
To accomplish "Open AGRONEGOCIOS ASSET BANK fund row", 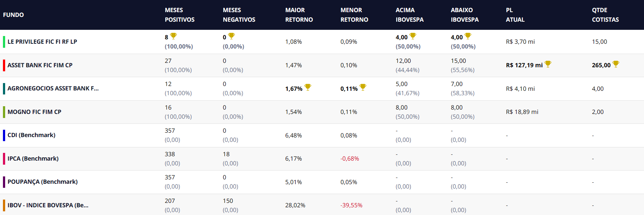I will [53, 89].
